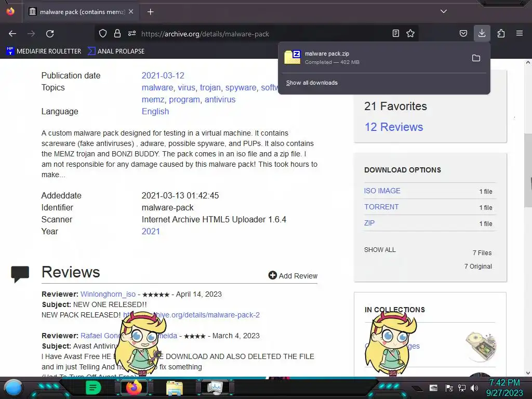Open the MEDIAFIRE ROULETTER bookmark
Image resolution: width=532 pixels, height=399 pixels.
coord(44,51)
